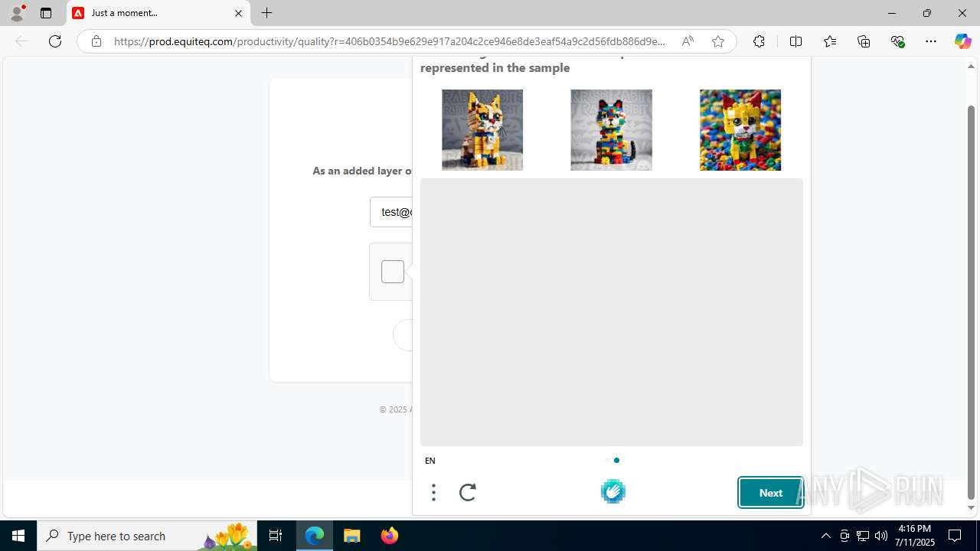Open captcha options three-dot menu
The height and width of the screenshot is (551, 980).
[433, 492]
